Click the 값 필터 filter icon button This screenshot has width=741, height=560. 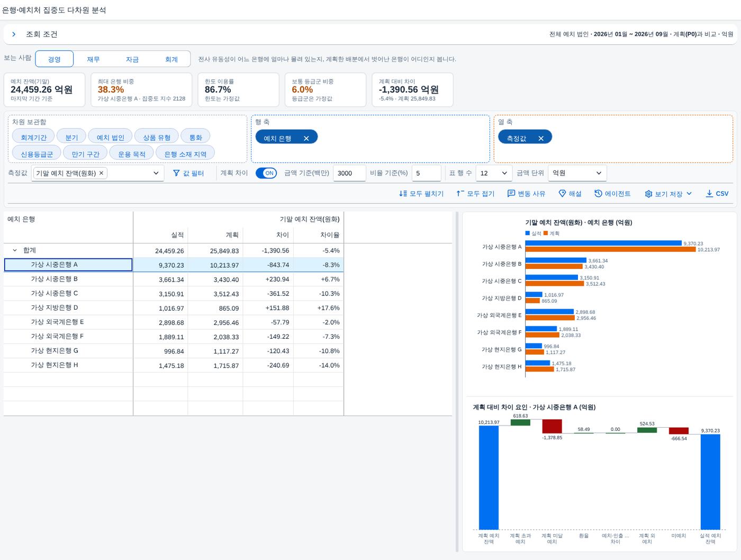pyautogui.click(x=188, y=173)
